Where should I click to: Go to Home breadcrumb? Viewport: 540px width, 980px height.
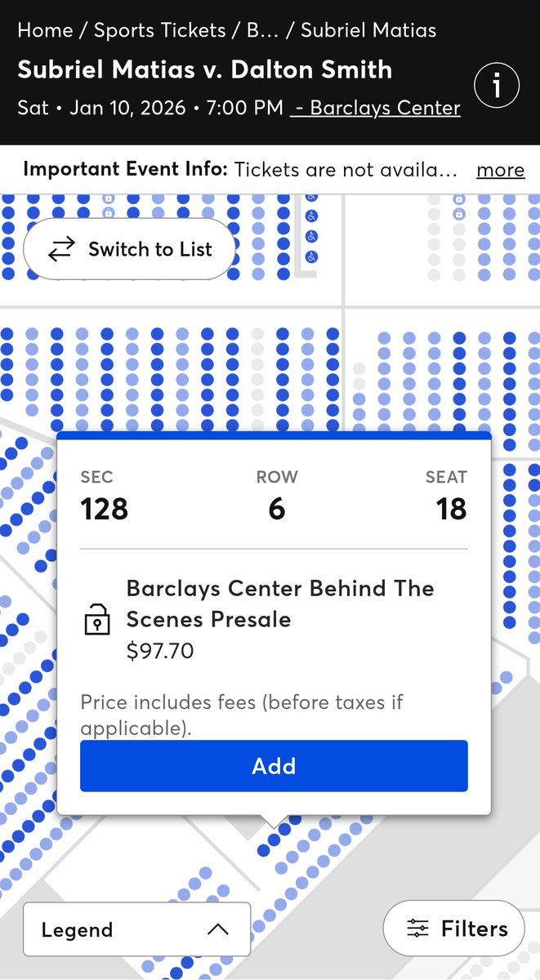tap(45, 31)
